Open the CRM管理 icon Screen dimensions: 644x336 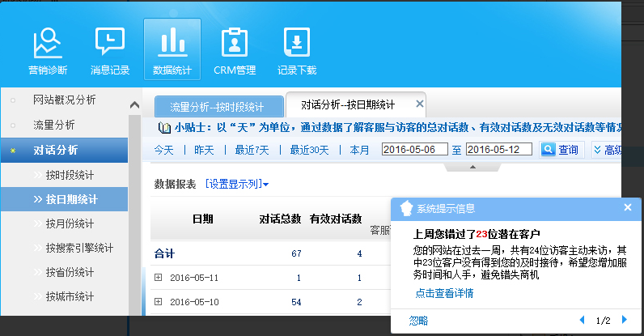pos(235,50)
